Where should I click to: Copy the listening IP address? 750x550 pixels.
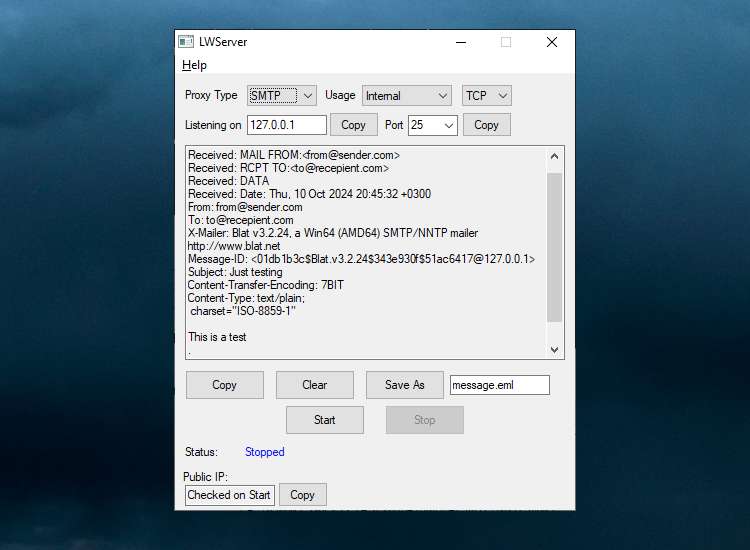coord(353,125)
